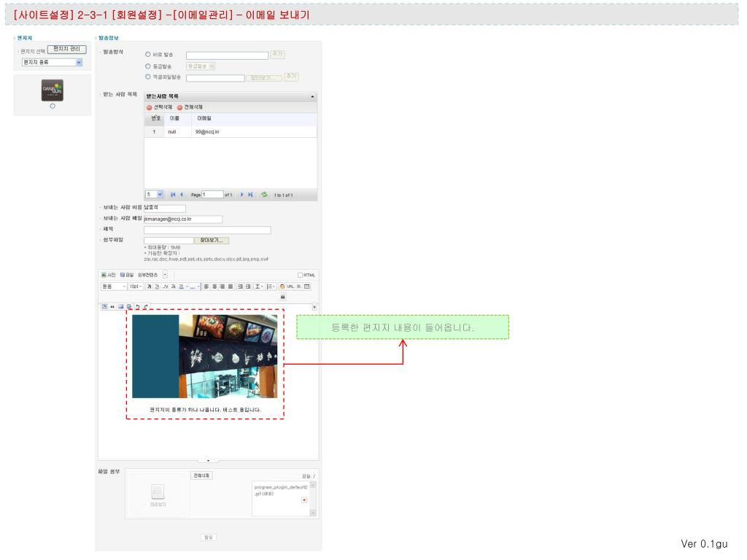
Task: Select the recipient row 99@nccj.kr
Action: click(231, 131)
